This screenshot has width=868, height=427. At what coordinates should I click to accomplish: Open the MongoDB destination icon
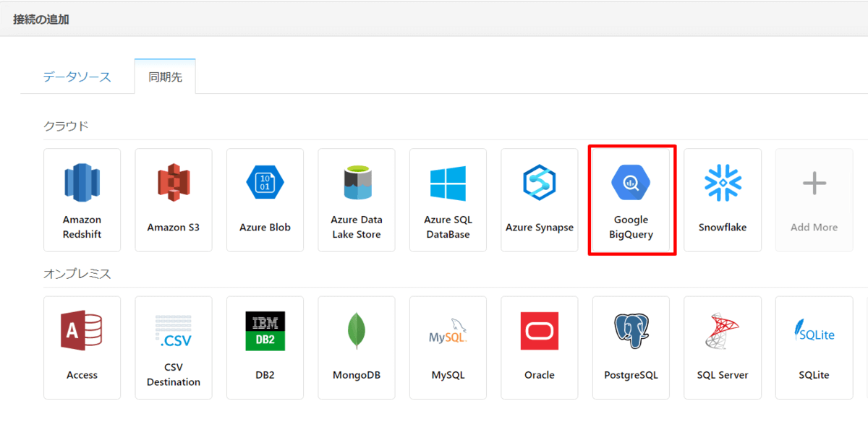(357, 332)
